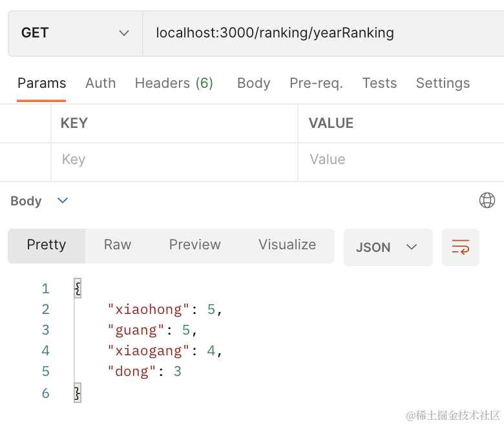Image resolution: width=504 pixels, height=425 pixels.
Task: Open the GET method dropdown
Action: tap(75, 33)
